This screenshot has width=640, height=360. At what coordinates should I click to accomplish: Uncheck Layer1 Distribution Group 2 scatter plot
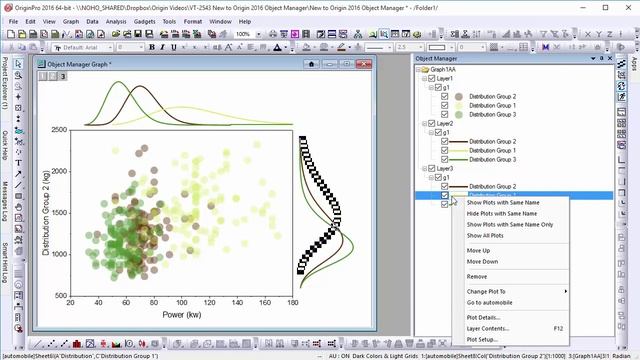coord(444,96)
